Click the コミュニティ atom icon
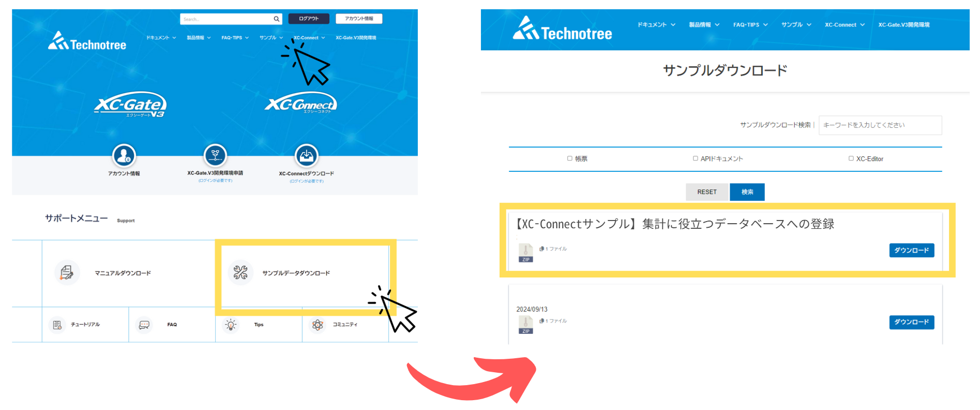 click(x=318, y=325)
